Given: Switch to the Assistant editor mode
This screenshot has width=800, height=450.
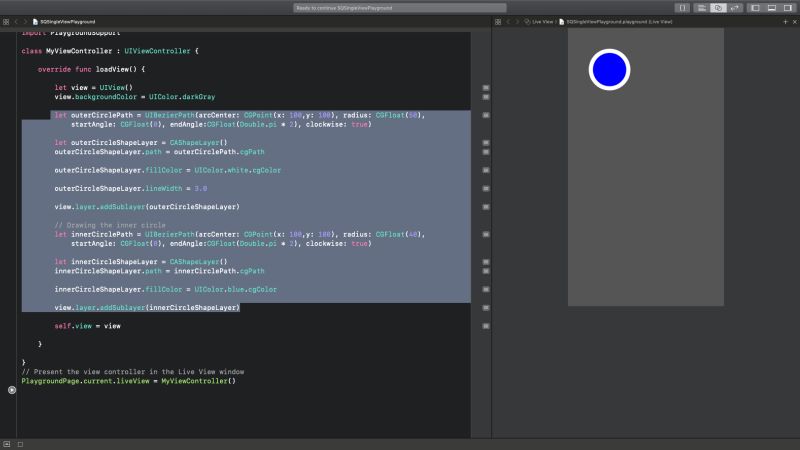Looking at the screenshot, I should 718,8.
